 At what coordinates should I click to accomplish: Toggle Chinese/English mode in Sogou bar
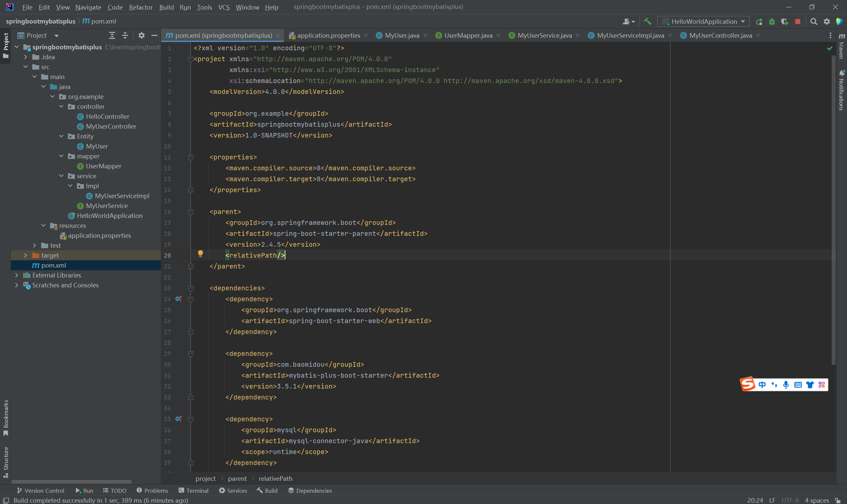pyautogui.click(x=762, y=385)
